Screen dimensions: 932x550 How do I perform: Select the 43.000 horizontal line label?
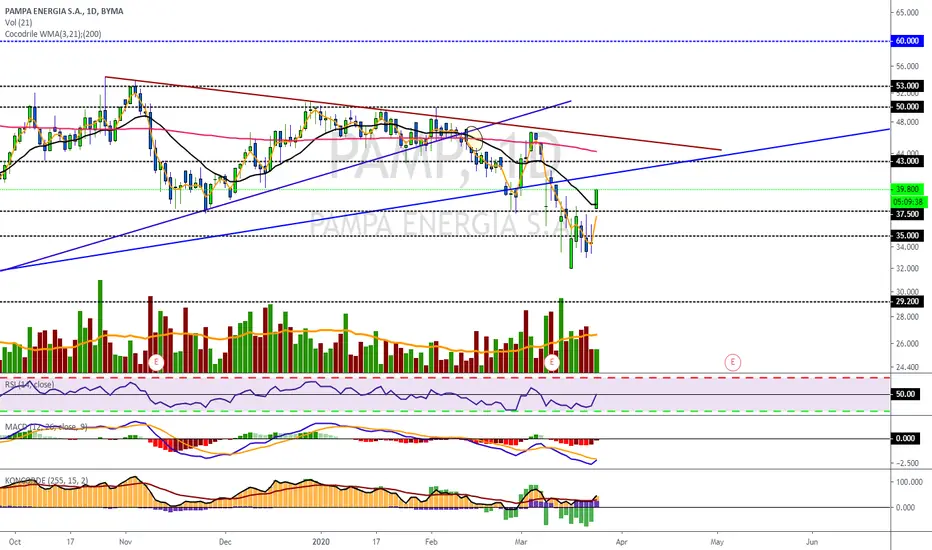tap(908, 161)
